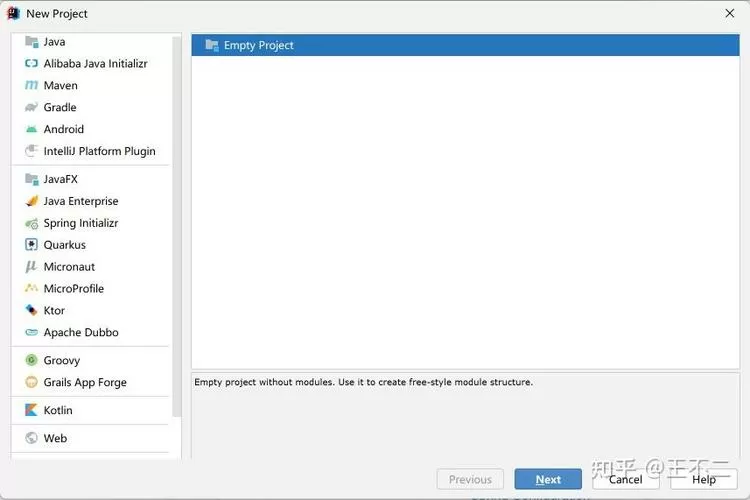The width and height of the screenshot is (750, 500).
Task: Click the Ktor icon
Action: click(x=32, y=310)
